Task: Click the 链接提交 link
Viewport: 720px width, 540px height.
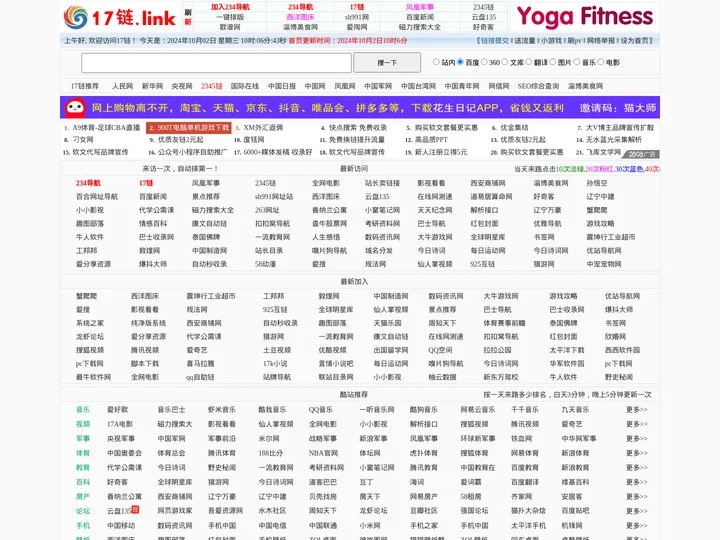Action: pyautogui.click(x=495, y=40)
